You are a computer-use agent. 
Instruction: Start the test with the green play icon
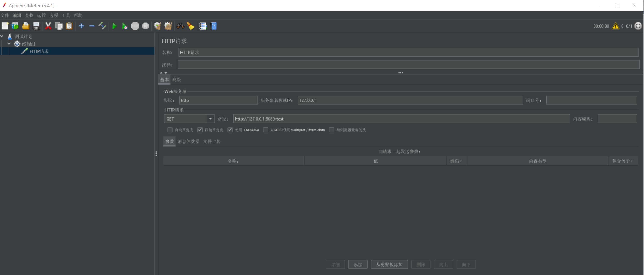(114, 26)
